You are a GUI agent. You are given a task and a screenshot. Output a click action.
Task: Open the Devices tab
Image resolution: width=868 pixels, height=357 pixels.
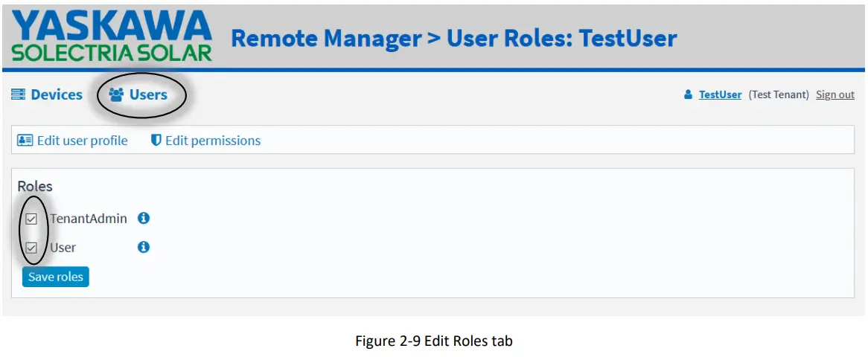pyautogui.click(x=56, y=95)
